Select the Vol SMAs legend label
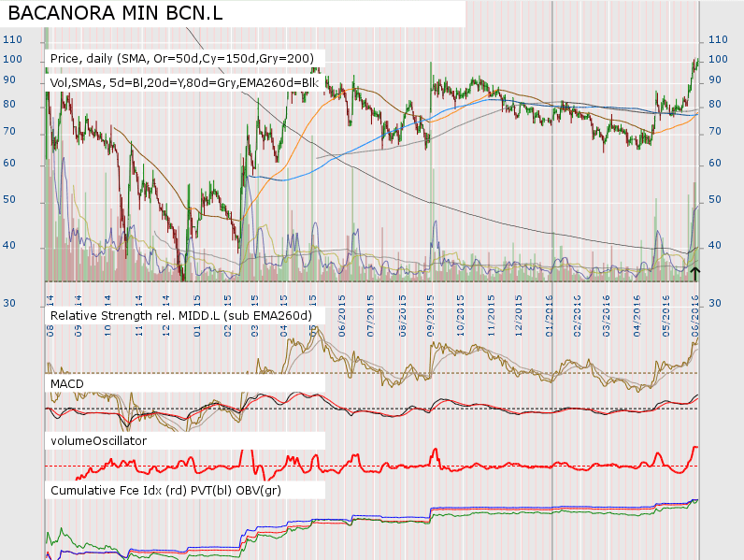Image resolution: width=744 pixels, height=560 pixels. [184, 82]
